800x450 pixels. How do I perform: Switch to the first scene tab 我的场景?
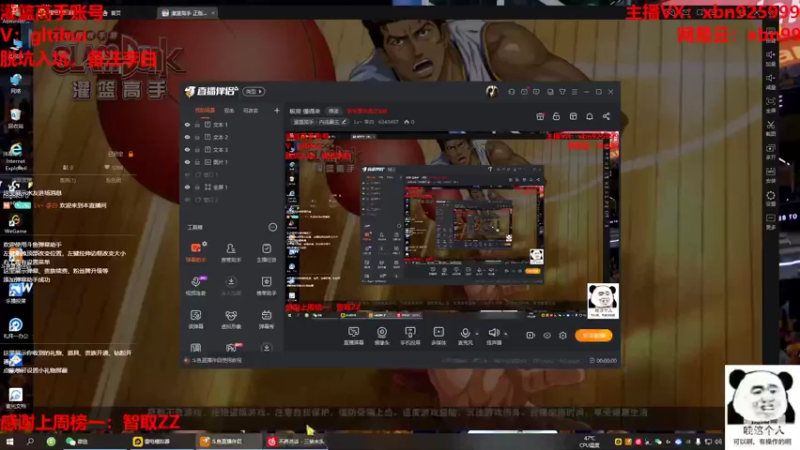[205, 110]
